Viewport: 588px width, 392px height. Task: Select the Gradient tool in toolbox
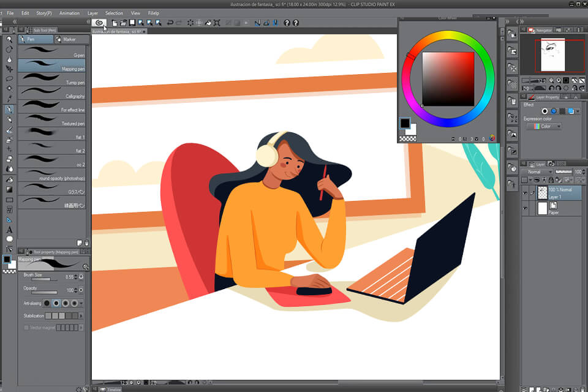9,190
